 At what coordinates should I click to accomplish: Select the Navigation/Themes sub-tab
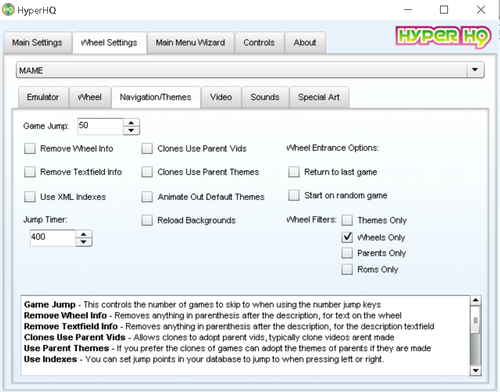[155, 97]
